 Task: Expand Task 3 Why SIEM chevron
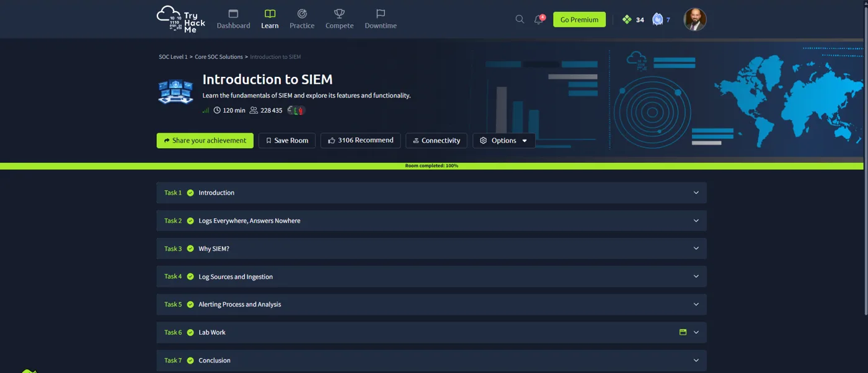point(696,248)
